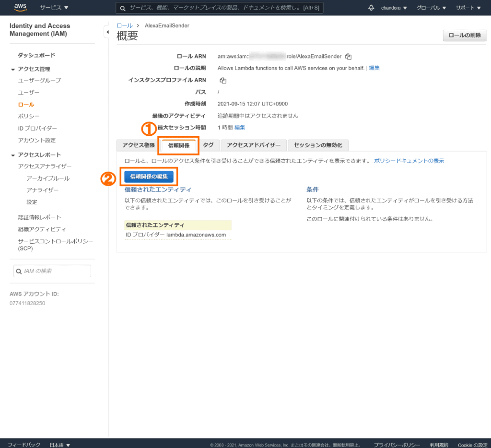
Task: Open サービスコントロールポリシー (SCP) link
Action: [x=56, y=245]
